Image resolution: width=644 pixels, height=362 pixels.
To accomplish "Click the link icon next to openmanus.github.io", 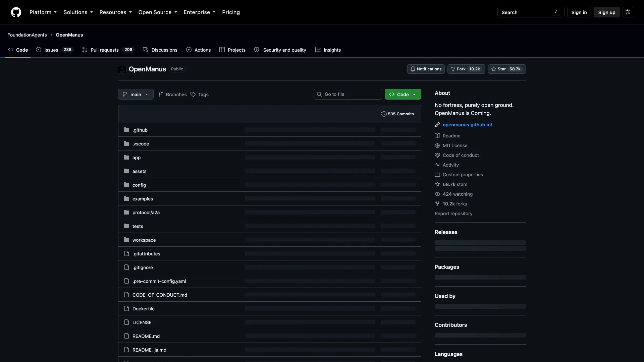I will pyautogui.click(x=437, y=125).
